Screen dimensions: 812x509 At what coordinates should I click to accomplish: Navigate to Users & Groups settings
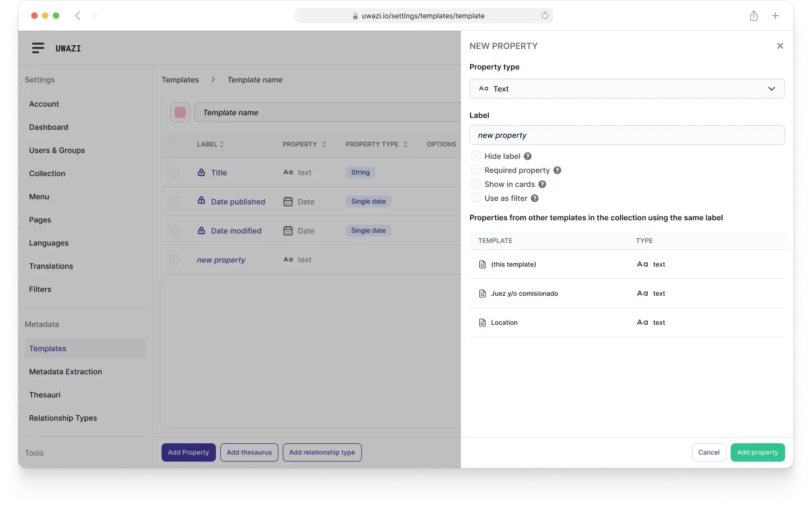click(x=57, y=150)
